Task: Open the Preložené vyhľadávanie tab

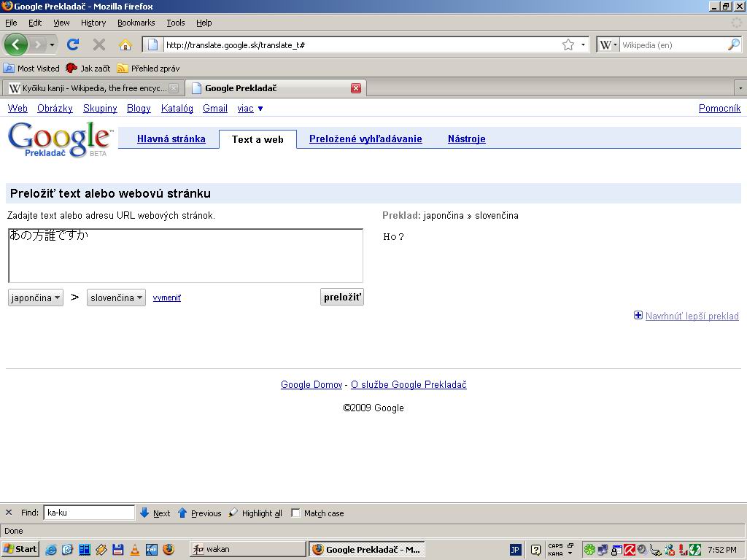Action: 365,139
